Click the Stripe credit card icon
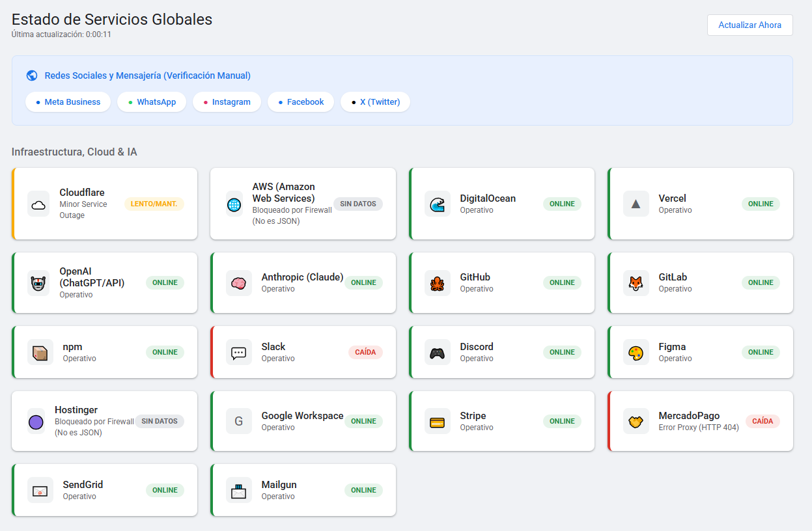812x531 pixels. click(438, 422)
